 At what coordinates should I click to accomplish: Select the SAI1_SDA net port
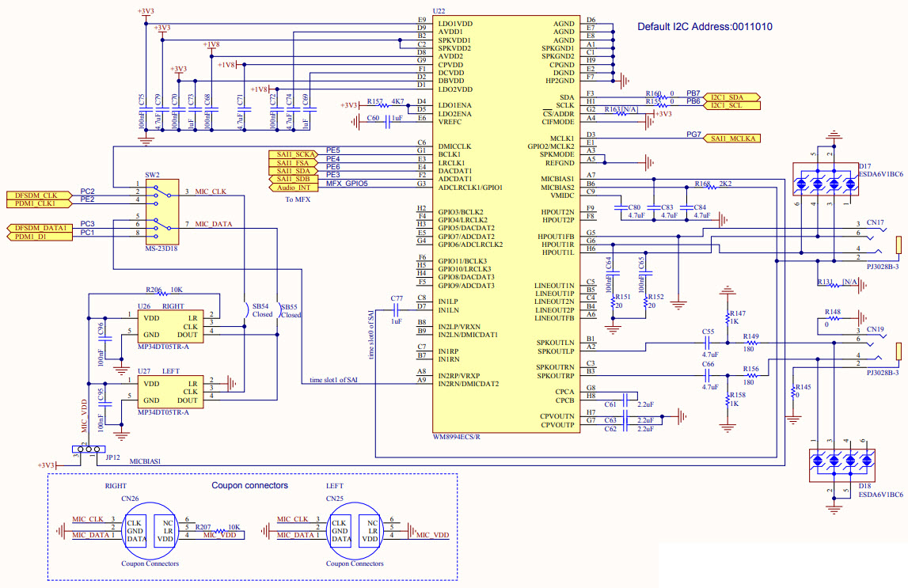pyautogui.click(x=293, y=171)
